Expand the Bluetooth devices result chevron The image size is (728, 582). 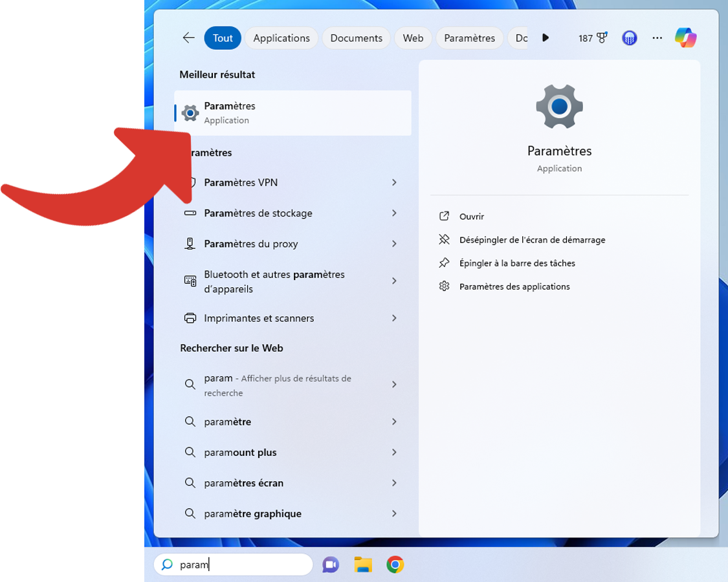click(394, 281)
